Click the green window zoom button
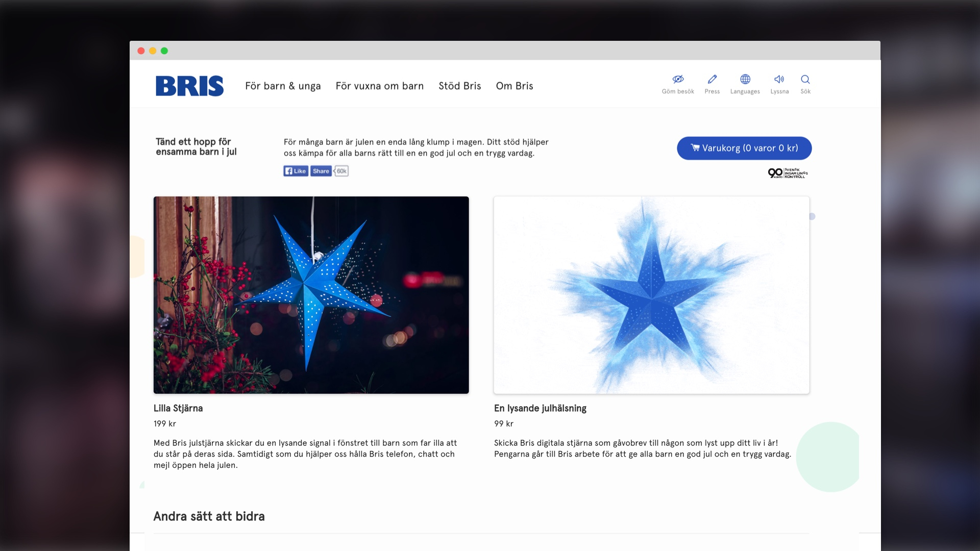 point(164,51)
